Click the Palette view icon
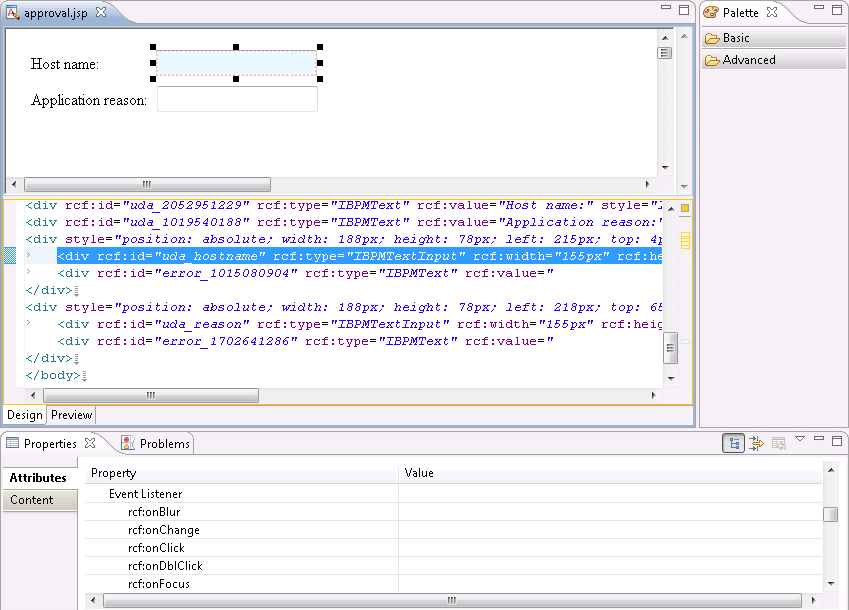 coord(711,13)
